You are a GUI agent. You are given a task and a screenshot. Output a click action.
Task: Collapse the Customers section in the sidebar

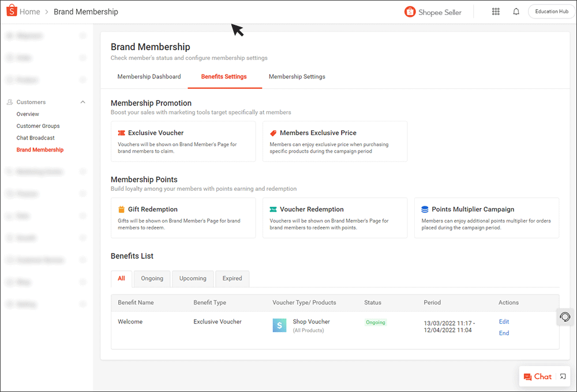click(83, 101)
